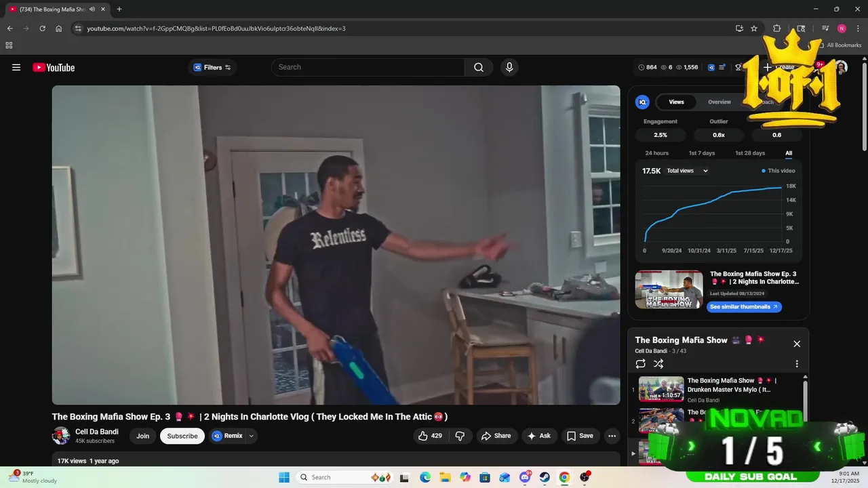Image resolution: width=868 pixels, height=488 pixels.
Task: Go to YouTube home via logo
Action: tap(54, 67)
